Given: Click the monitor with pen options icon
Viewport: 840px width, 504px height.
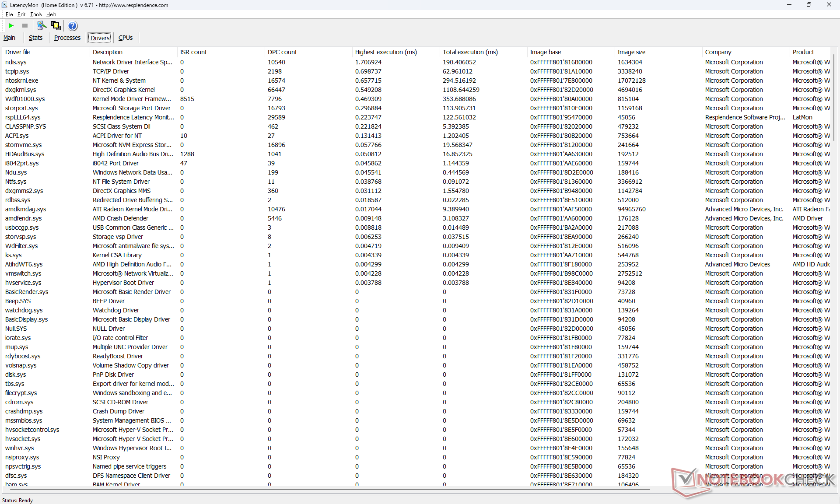Looking at the screenshot, I should click(42, 26).
